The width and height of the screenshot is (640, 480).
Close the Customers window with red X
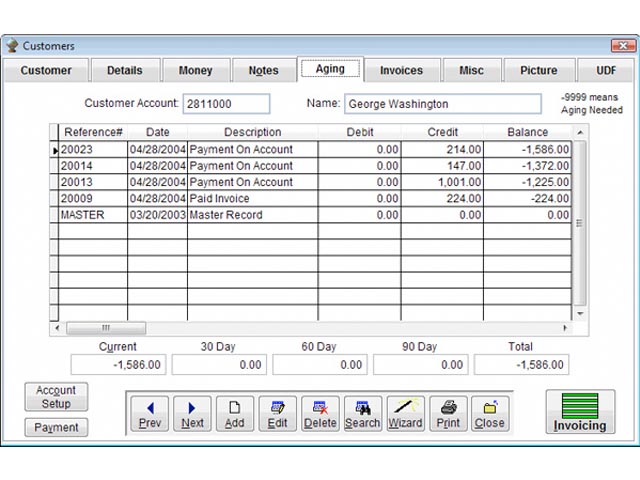pos(623,45)
